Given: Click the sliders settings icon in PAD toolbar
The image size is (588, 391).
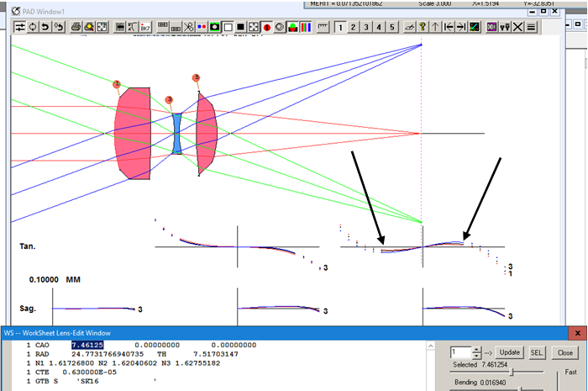Looking at the screenshot, I should [x=20, y=27].
